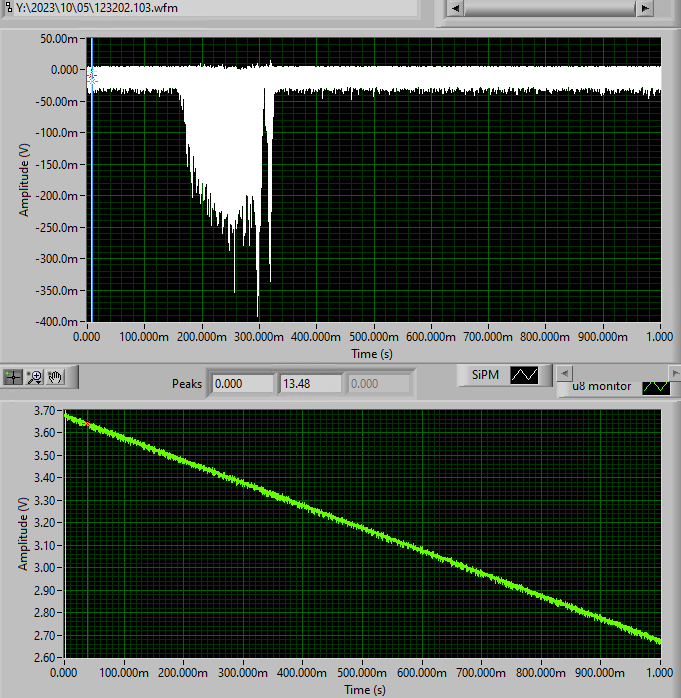The height and width of the screenshot is (698, 681).
Task: Click the 50.00m label on SiPM amplitude axis
Action: click(59, 39)
